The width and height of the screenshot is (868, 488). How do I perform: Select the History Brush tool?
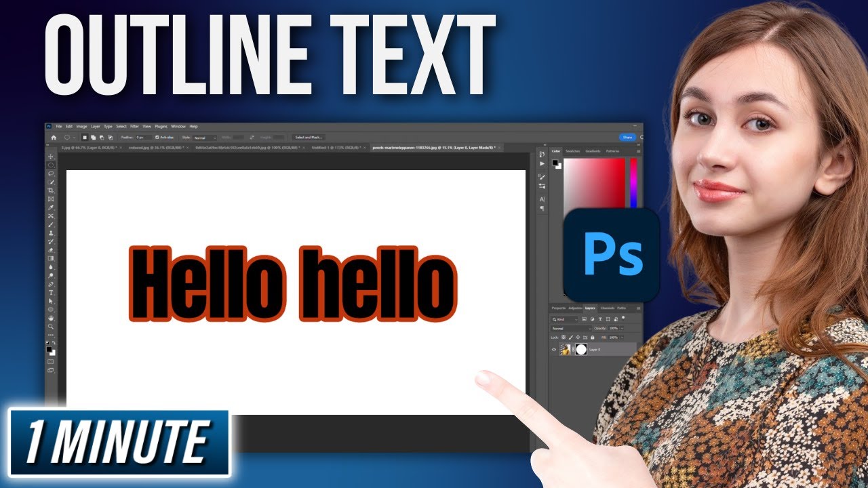coord(50,242)
